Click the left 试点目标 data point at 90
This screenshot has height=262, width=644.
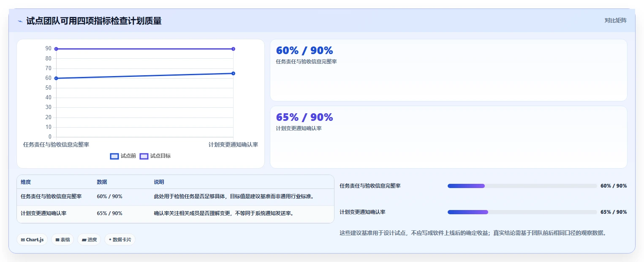[56, 49]
